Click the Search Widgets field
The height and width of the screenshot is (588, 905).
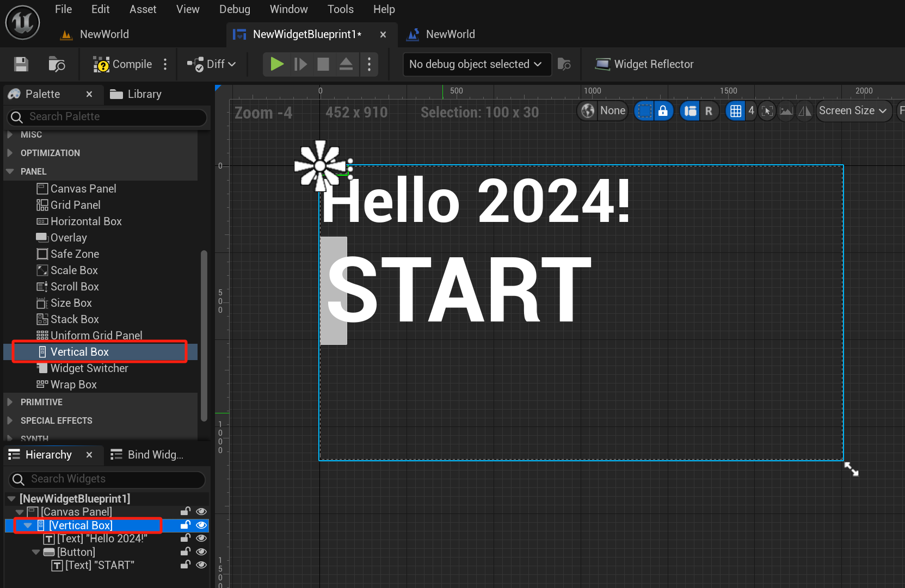[107, 479]
